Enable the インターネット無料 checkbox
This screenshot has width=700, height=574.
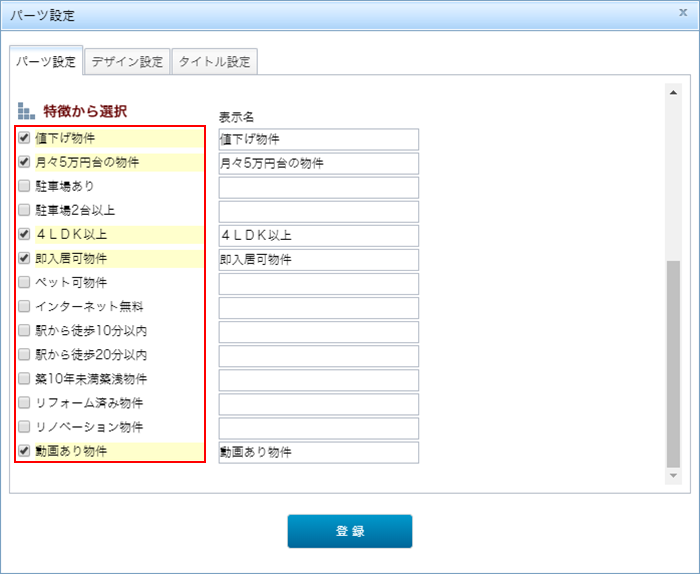pos(24,307)
